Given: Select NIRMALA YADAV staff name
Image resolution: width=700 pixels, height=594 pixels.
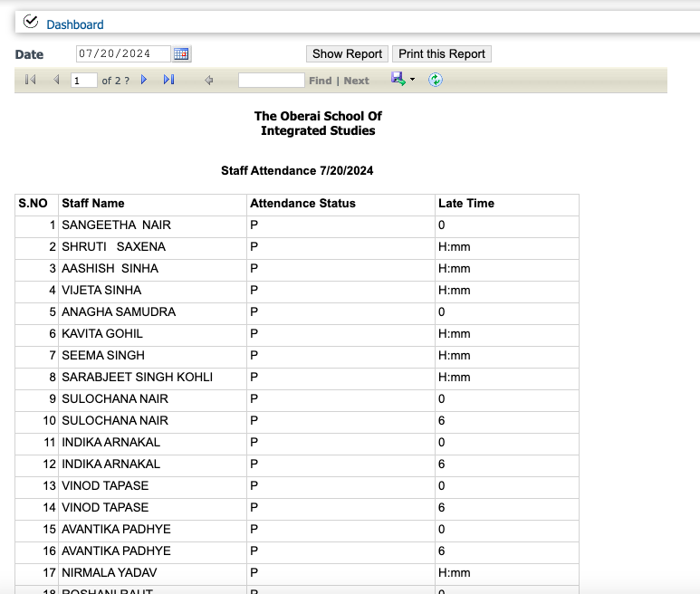Looking at the screenshot, I should pos(110,572).
